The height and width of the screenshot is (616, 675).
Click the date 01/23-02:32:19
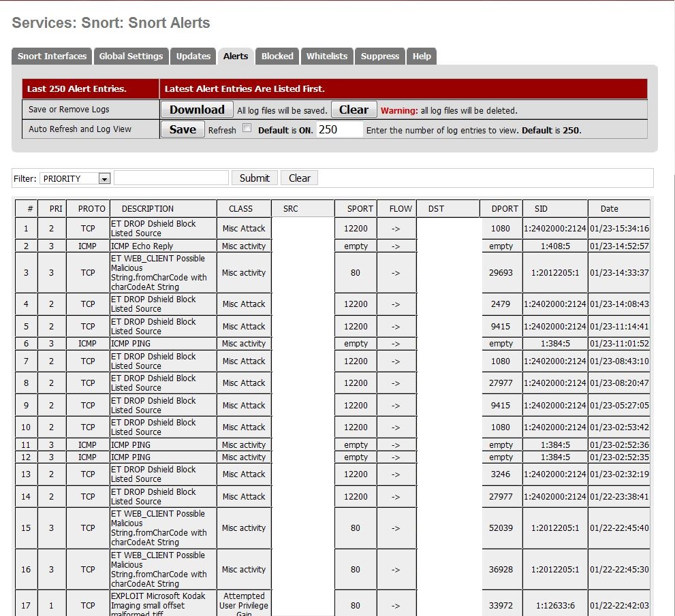point(619,474)
